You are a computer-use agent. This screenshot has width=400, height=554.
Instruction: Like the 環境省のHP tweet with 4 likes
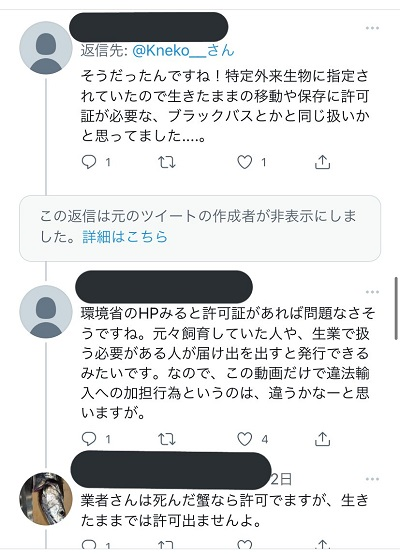click(x=244, y=439)
